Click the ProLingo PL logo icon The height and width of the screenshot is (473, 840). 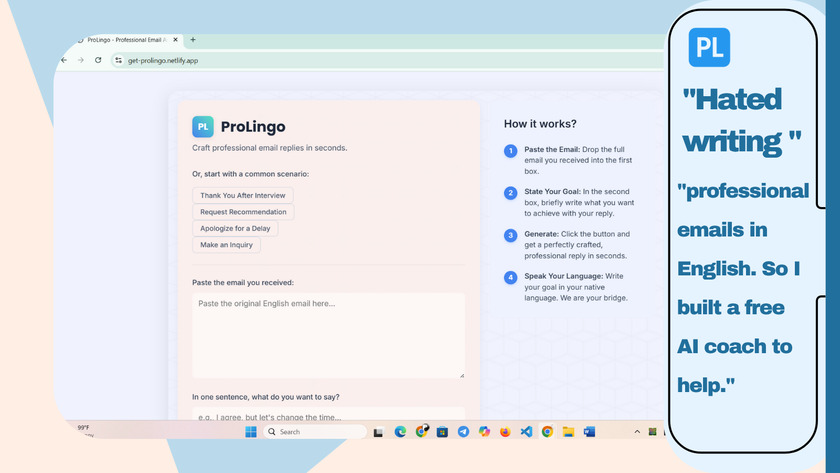click(202, 127)
